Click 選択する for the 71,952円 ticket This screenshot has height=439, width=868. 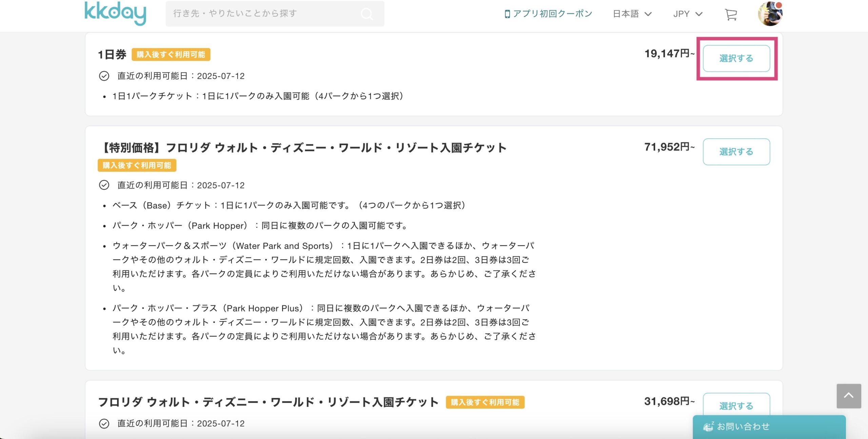[x=736, y=152]
